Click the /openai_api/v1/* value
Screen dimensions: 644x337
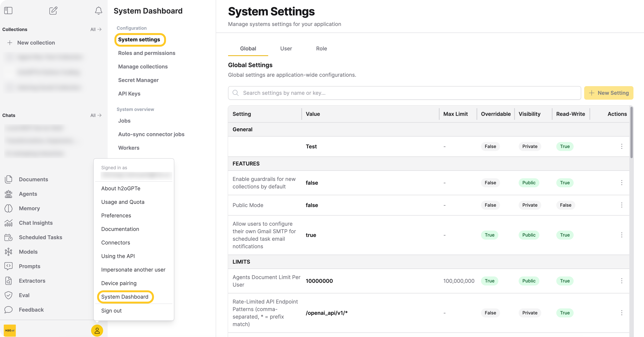pyautogui.click(x=327, y=313)
